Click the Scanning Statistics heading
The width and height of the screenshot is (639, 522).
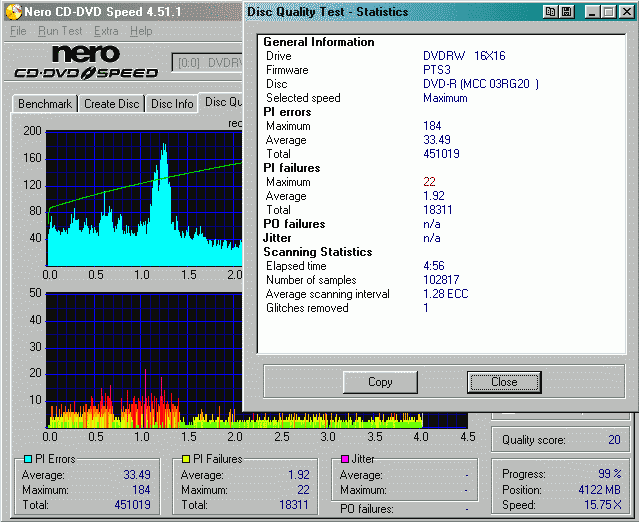[317, 252]
